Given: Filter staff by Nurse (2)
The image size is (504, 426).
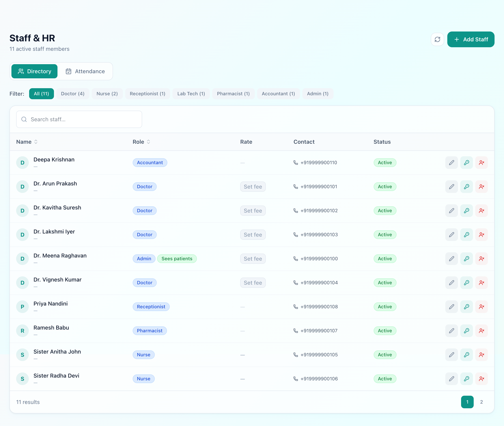Looking at the screenshot, I should [x=107, y=94].
